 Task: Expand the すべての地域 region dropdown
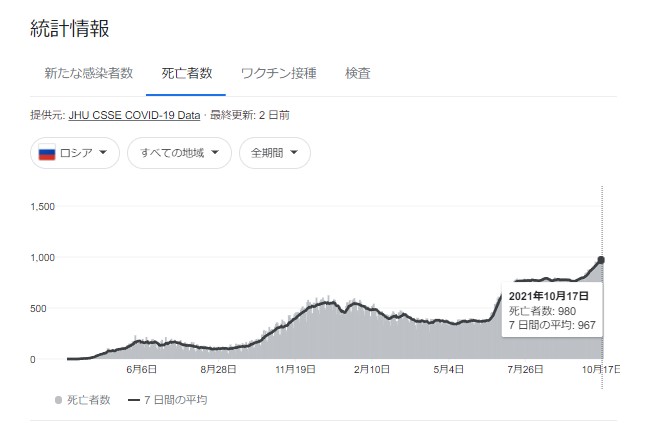tap(179, 154)
